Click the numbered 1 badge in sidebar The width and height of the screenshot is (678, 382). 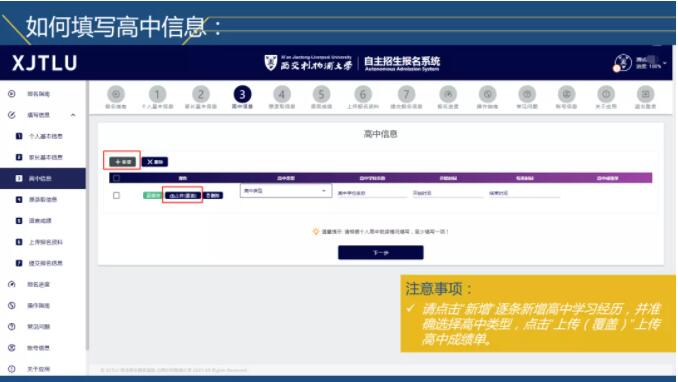pos(19,136)
